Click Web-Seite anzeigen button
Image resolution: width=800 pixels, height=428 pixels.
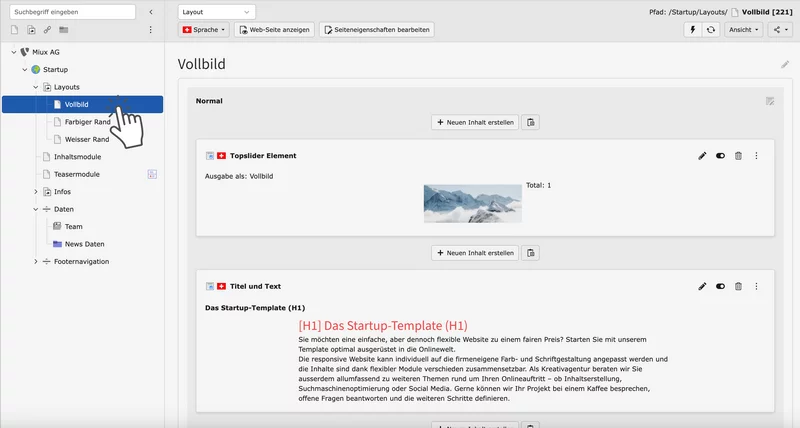coord(274,30)
